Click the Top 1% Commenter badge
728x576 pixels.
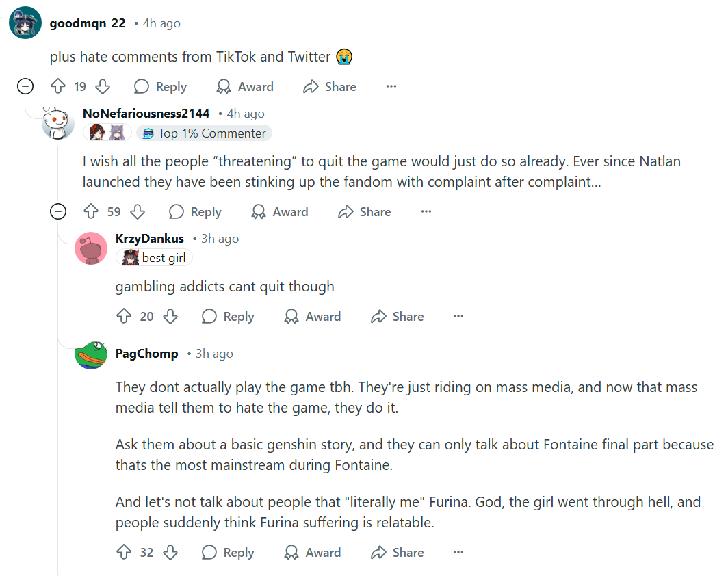(204, 133)
